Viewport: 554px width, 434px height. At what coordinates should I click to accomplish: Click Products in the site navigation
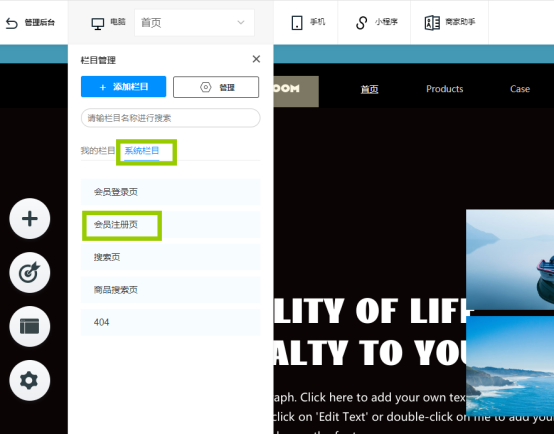[444, 89]
